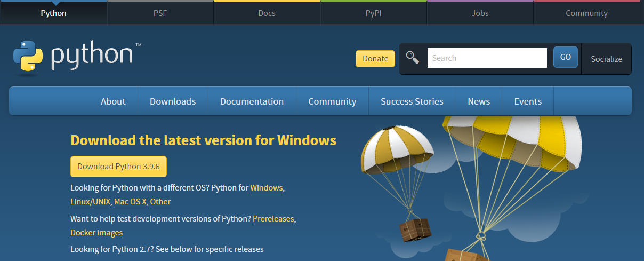The height and width of the screenshot is (261, 644).
Task: Open the Docker images link
Action: [x=96, y=233]
